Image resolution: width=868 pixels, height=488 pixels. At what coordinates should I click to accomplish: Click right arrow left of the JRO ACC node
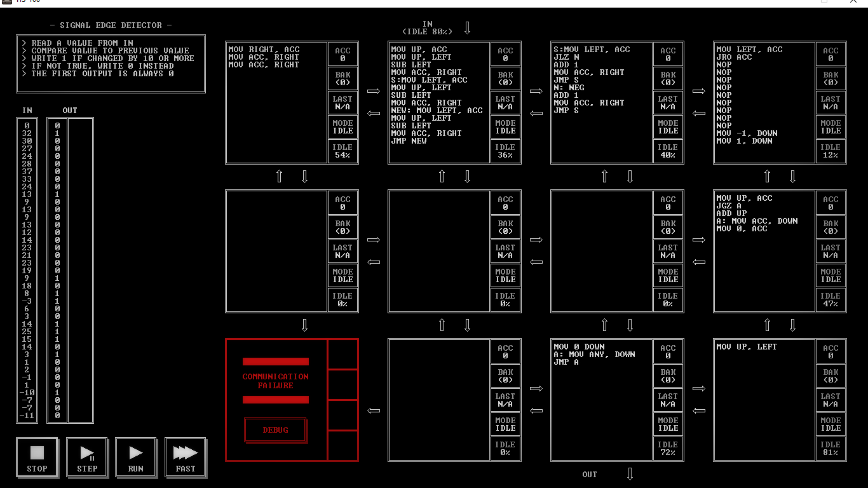[699, 91]
